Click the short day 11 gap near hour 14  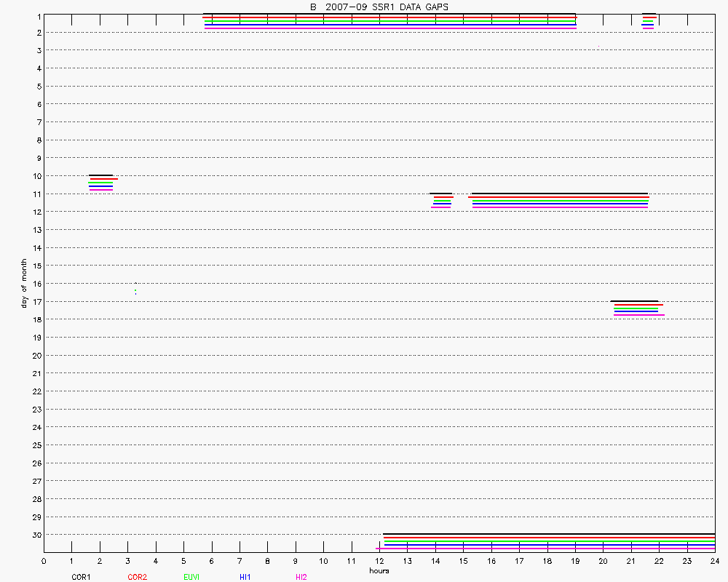pyautogui.click(x=441, y=200)
